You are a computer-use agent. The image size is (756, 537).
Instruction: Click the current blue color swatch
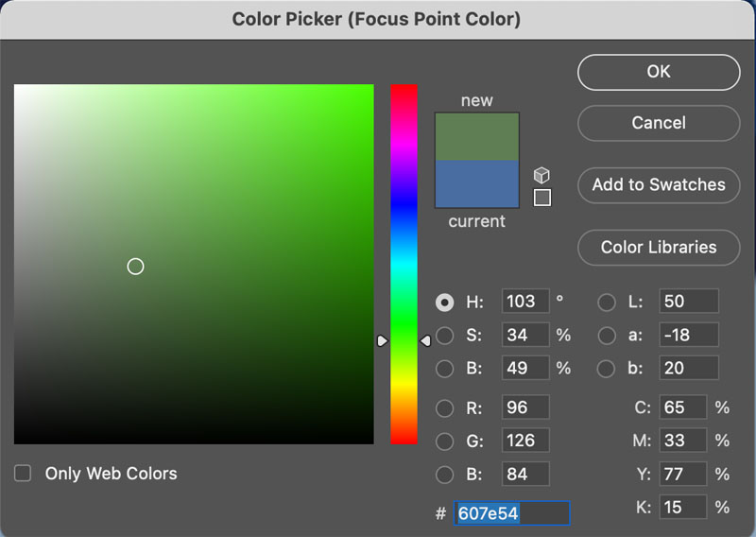(x=476, y=184)
